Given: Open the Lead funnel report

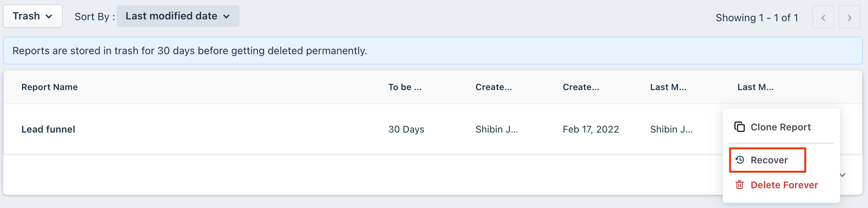Looking at the screenshot, I should (48, 129).
